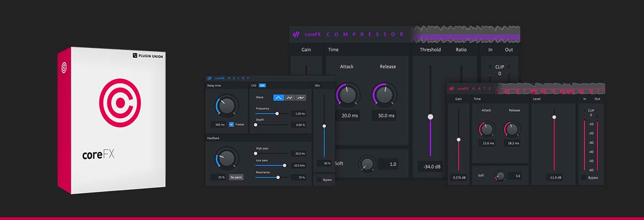
Task: Click the Gate Level slider handle
Action: point(554,117)
